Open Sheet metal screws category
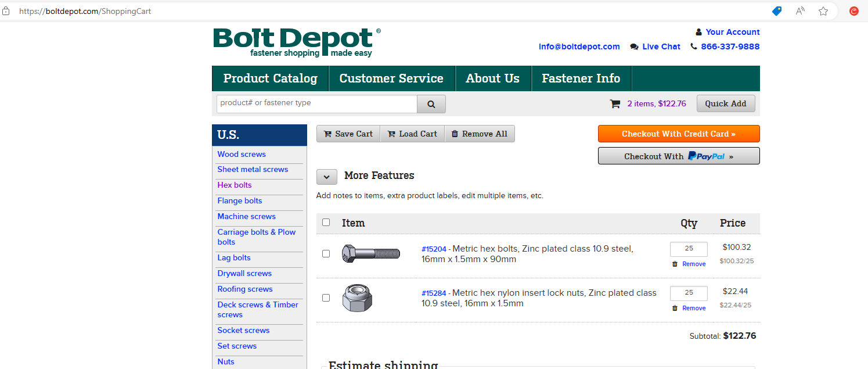This screenshot has width=868, height=369. [253, 169]
